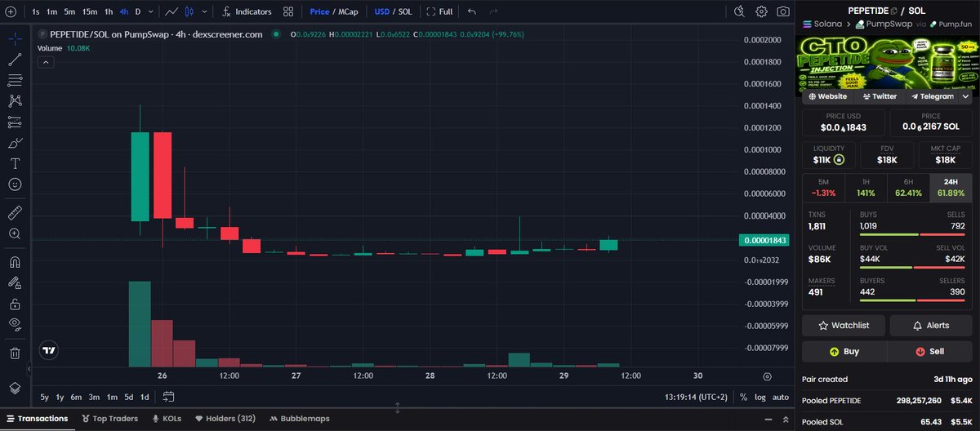This screenshot has height=431, width=980.
Task: Click the green Buy button
Action: (x=844, y=351)
